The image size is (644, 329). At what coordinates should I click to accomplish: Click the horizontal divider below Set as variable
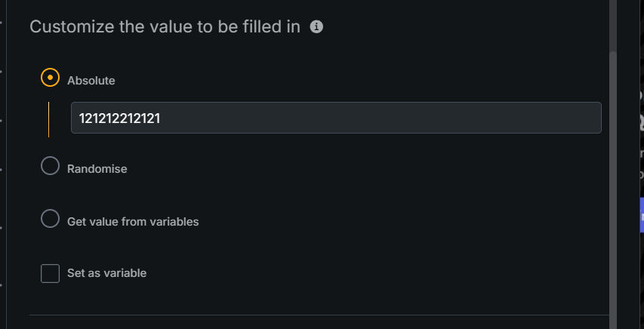tap(317, 315)
